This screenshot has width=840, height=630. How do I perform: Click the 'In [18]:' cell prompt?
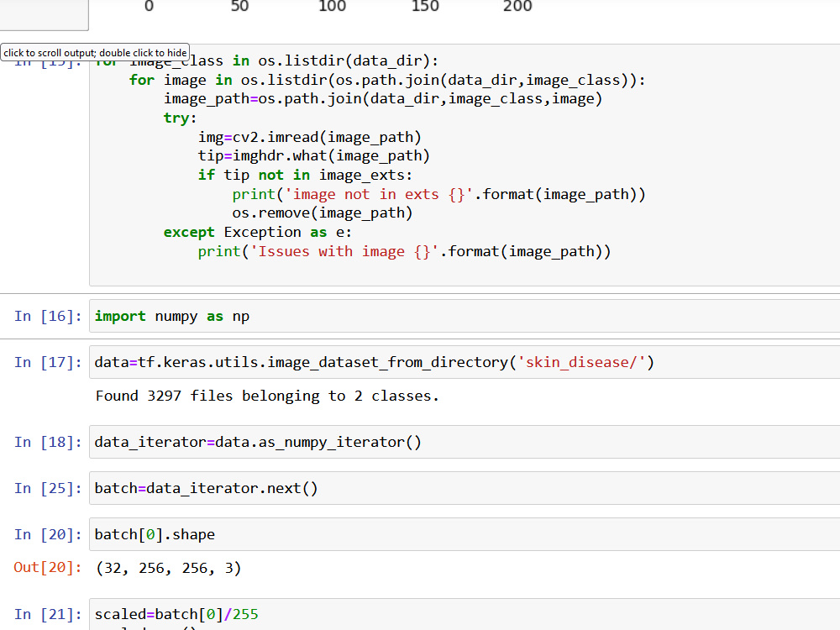48,442
